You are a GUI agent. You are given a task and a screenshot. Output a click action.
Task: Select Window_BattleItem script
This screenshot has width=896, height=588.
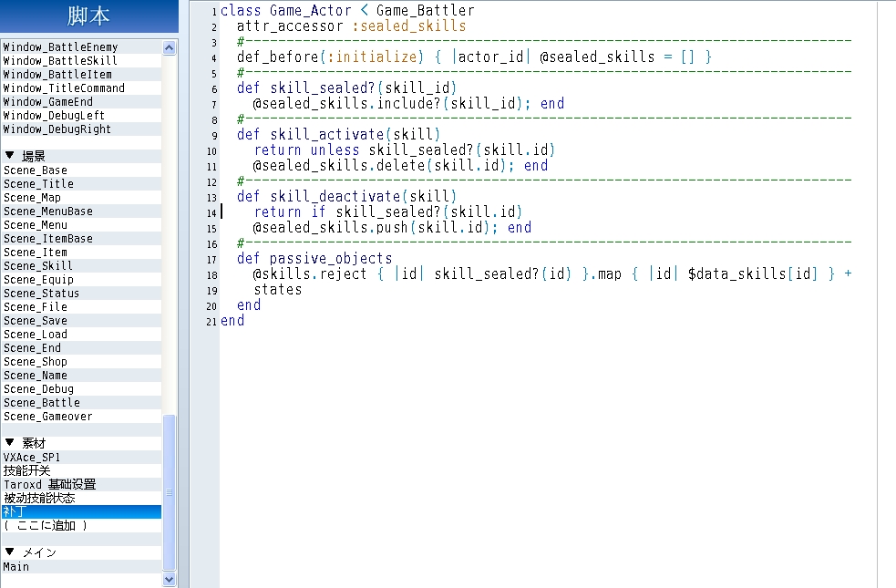[82, 74]
